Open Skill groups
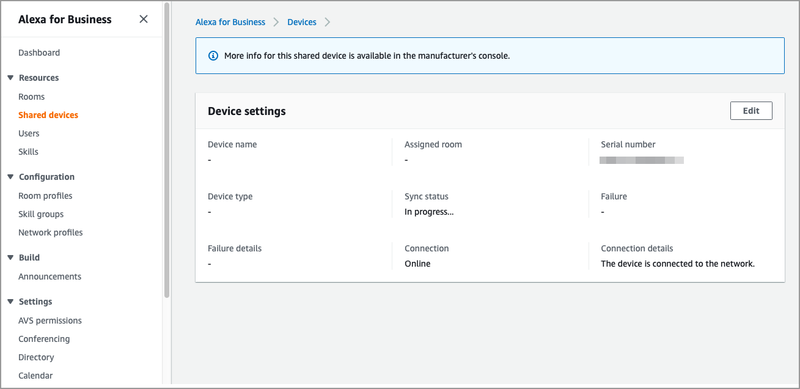The width and height of the screenshot is (800, 389). coord(41,214)
